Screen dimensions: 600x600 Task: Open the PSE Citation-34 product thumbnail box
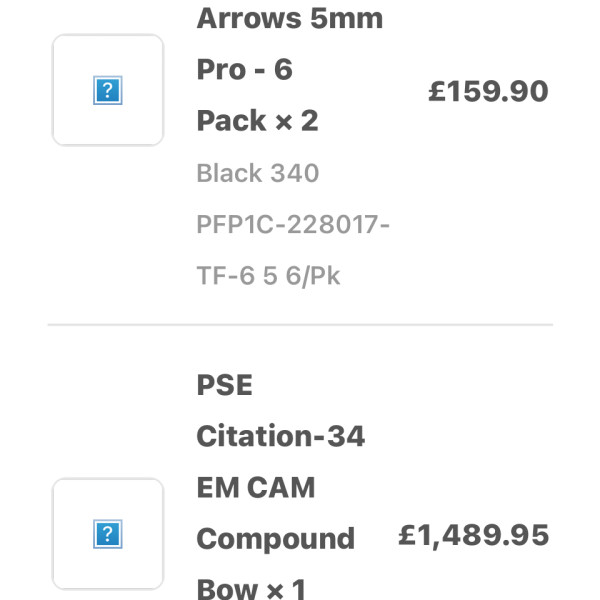click(x=108, y=534)
